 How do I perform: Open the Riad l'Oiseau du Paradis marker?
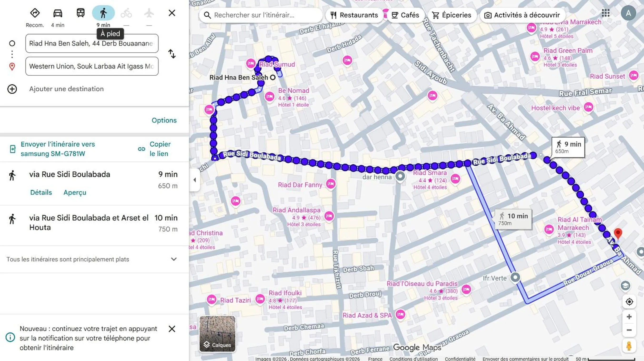[x=466, y=290]
